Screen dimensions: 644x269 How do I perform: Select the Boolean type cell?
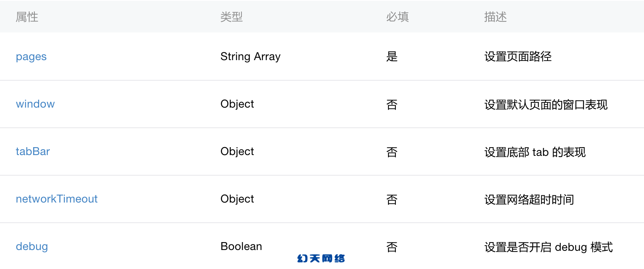(241, 246)
